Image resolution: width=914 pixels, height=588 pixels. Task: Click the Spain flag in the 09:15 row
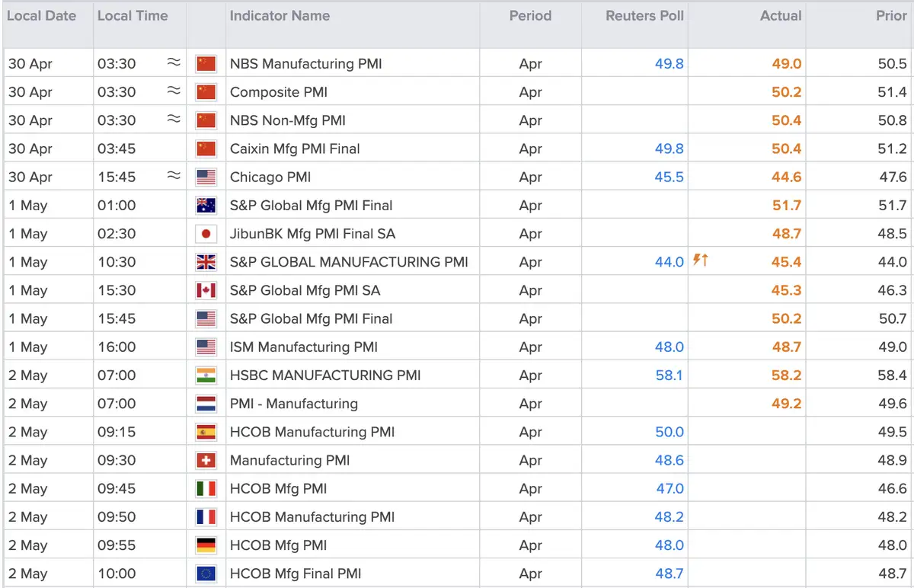pyautogui.click(x=206, y=432)
